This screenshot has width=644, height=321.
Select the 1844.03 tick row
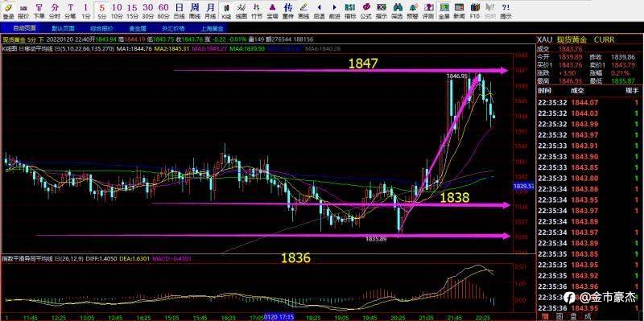click(x=588, y=113)
